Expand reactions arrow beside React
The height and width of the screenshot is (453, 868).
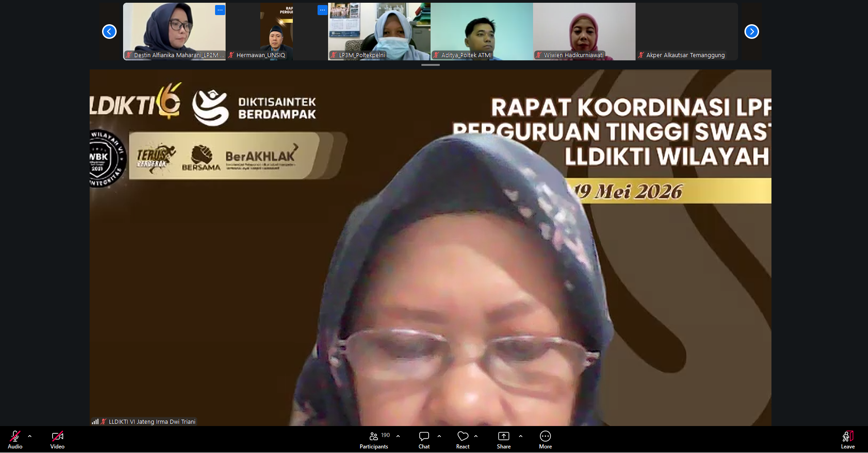(x=476, y=436)
